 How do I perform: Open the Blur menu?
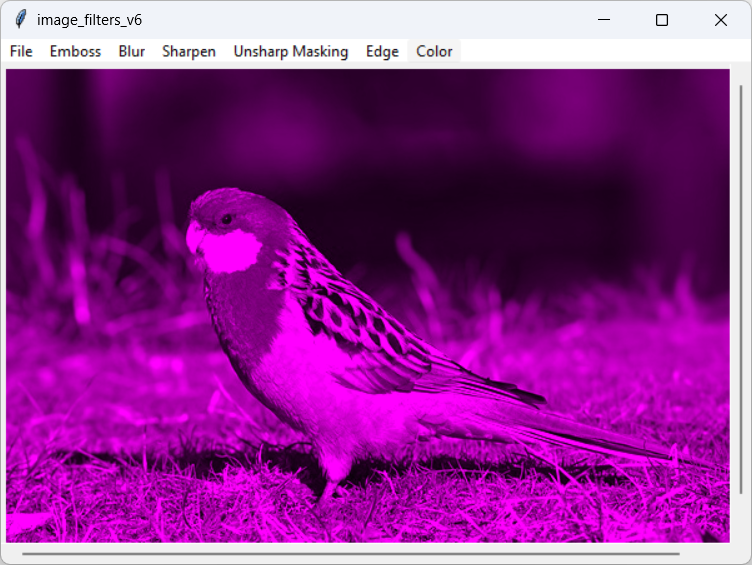coord(132,51)
